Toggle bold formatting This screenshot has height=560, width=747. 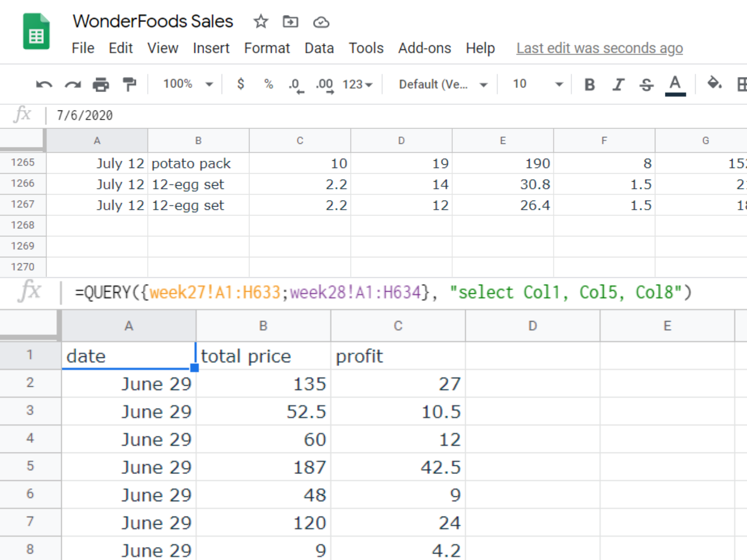point(589,84)
